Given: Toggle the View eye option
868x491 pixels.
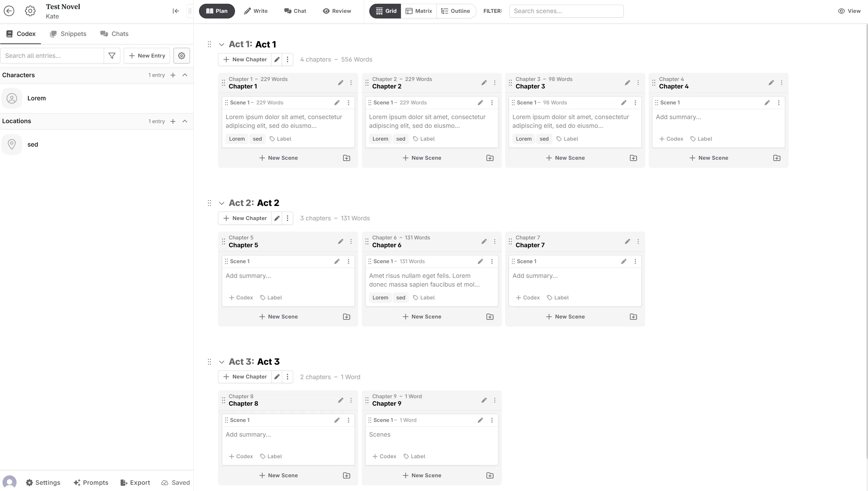Looking at the screenshot, I should click(849, 11).
